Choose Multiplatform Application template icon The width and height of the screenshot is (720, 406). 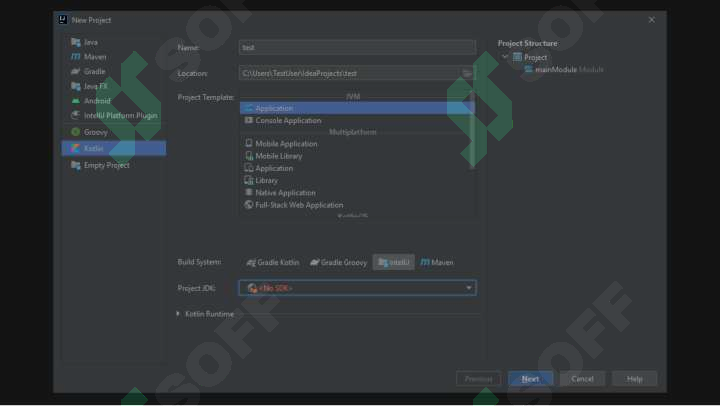click(248, 168)
